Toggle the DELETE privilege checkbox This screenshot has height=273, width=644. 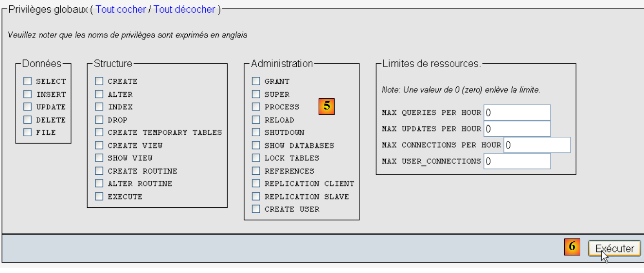tap(28, 120)
